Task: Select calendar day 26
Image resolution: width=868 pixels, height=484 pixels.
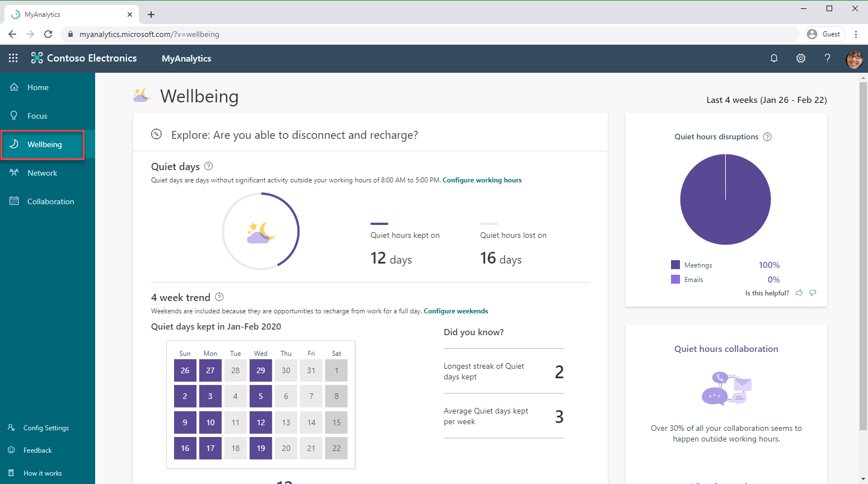Action: click(185, 370)
